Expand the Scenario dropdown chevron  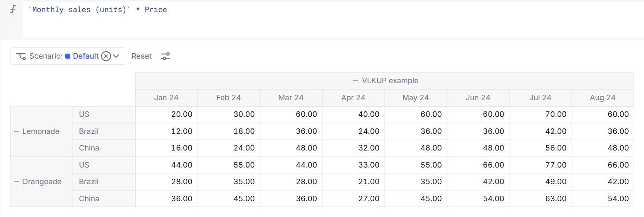click(116, 56)
